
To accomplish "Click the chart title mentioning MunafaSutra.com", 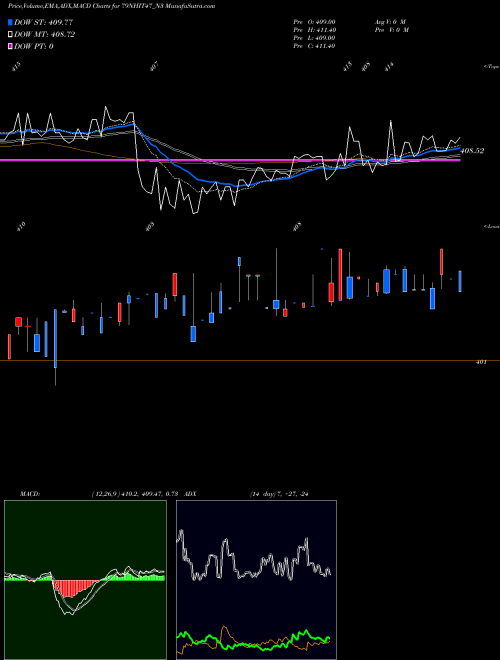I will coord(111,6).
